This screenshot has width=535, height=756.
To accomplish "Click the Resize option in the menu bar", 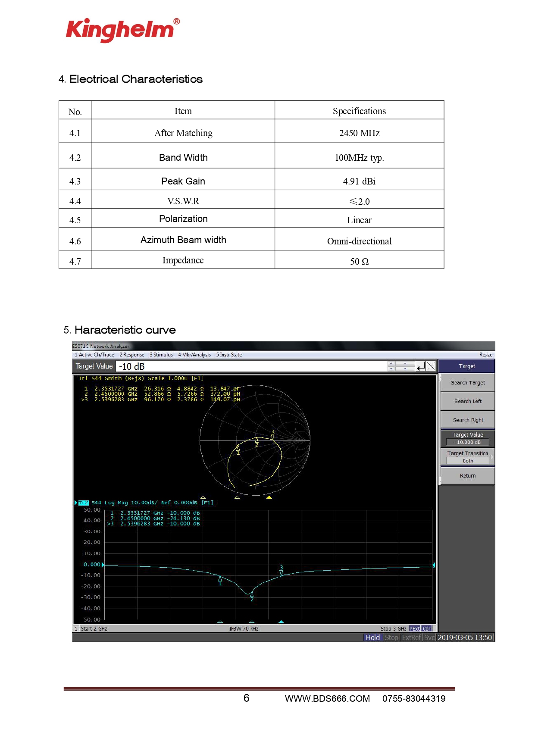I will point(485,355).
